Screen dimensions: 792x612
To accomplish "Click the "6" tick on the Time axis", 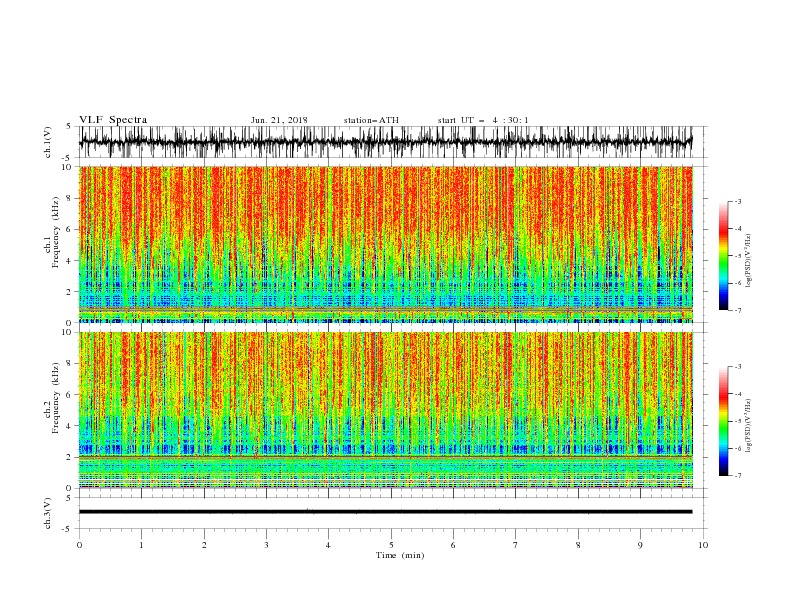I will click(453, 545).
